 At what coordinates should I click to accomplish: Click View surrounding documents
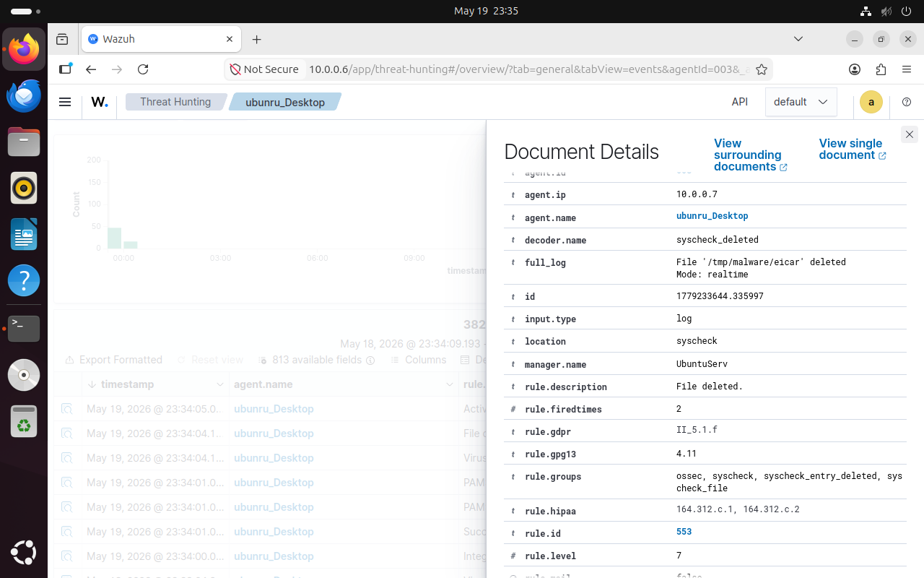[x=750, y=155]
